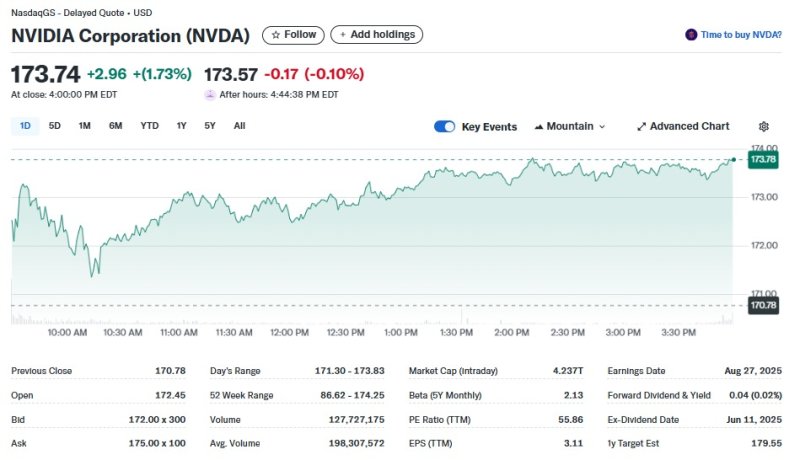800x460 pixels.
Task: Click the dark 170.78 previous close marker
Action: pyautogui.click(x=763, y=305)
